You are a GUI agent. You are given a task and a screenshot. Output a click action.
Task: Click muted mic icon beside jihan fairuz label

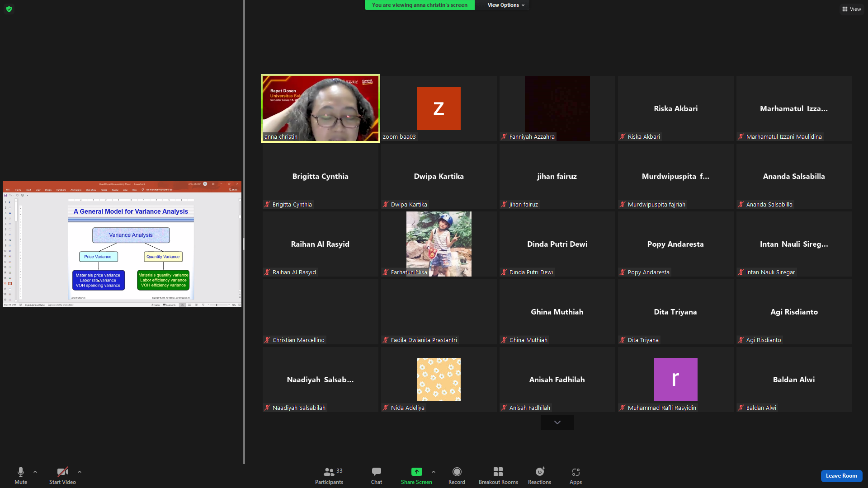[x=504, y=204]
